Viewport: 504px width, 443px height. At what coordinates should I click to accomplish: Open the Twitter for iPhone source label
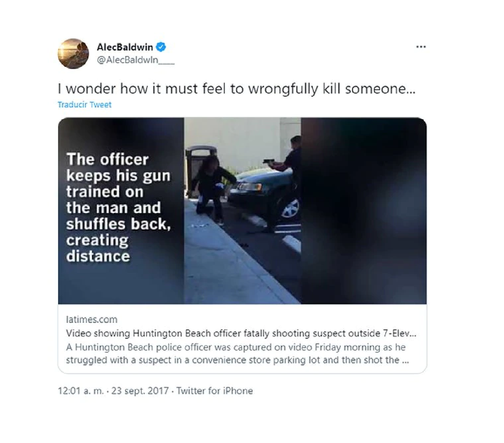[215, 391]
